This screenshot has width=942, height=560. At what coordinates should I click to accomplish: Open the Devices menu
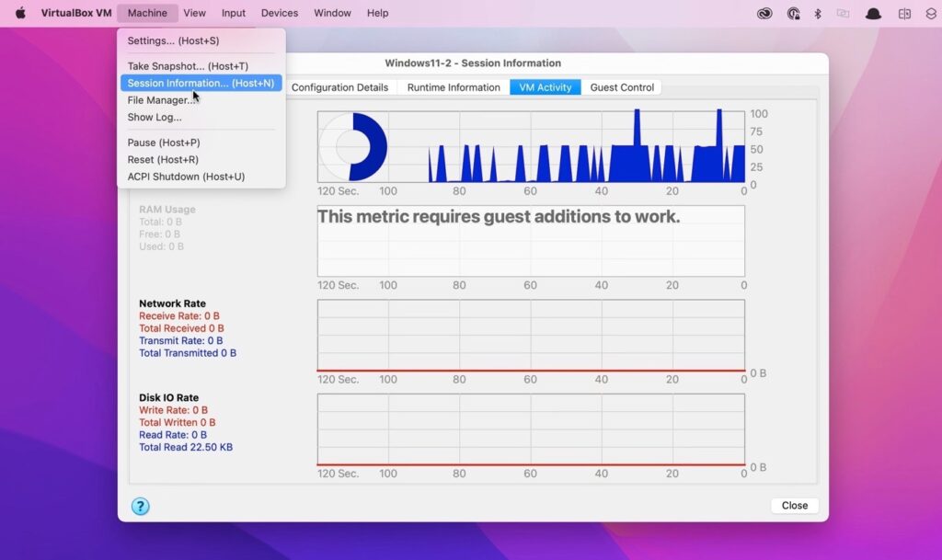coord(280,13)
